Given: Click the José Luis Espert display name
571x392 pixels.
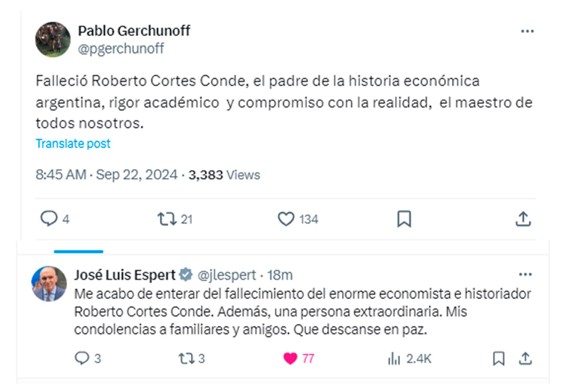Looking at the screenshot, I should (125, 275).
